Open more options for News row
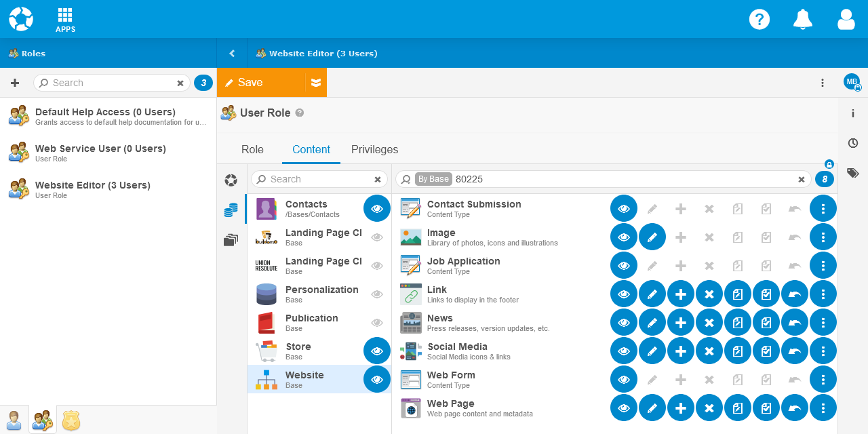The width and height of the screenshot is (868, 434). (x=823, y=323)
